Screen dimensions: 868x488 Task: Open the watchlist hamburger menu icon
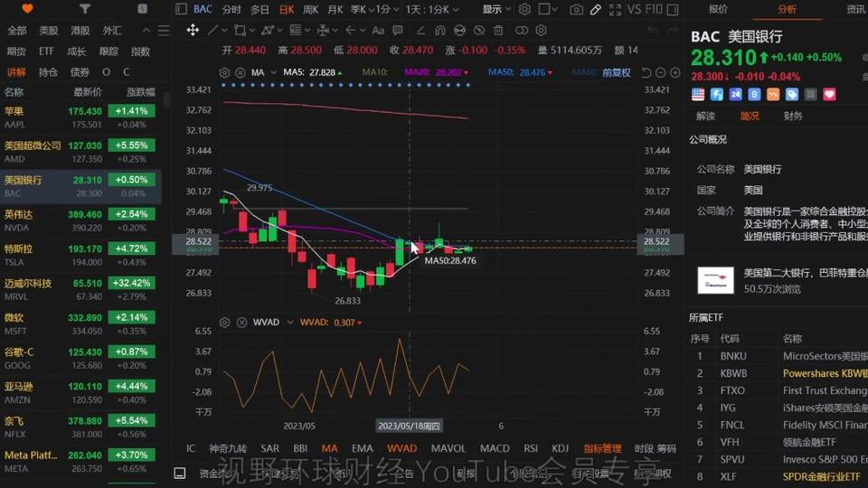pyautogui.click(x=164, y=31)
